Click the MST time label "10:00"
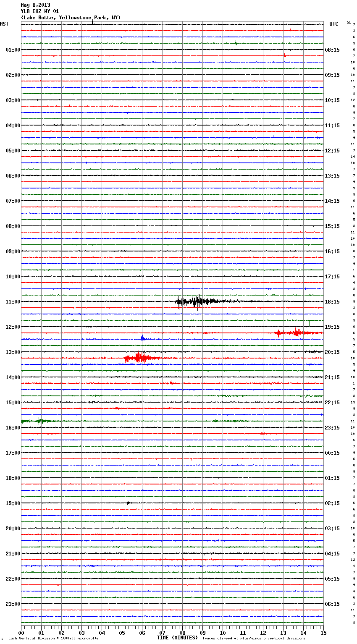Image resolution: width=357 pixels, height=644 pixels. [x=13, y=277]
